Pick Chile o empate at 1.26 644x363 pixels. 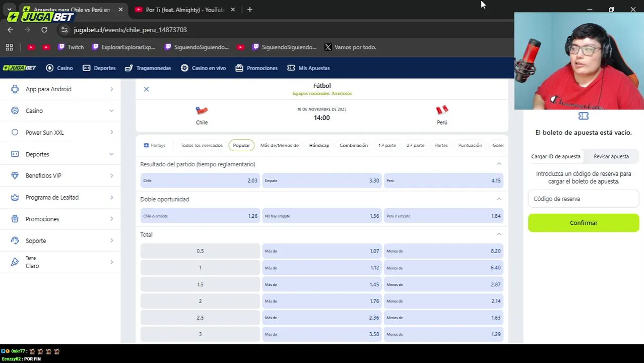pyautogui.click(x=200, y=216)
